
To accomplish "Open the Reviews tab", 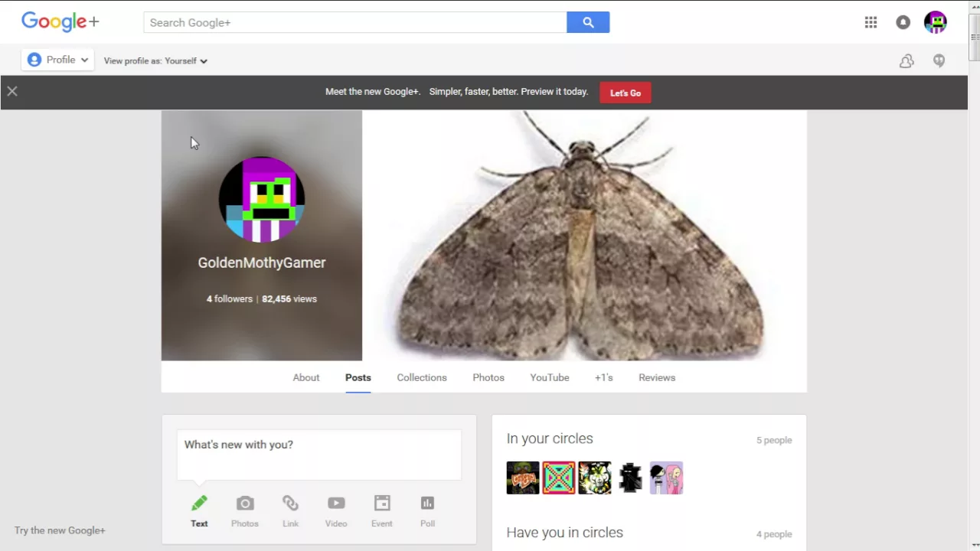I will (657, 377).
